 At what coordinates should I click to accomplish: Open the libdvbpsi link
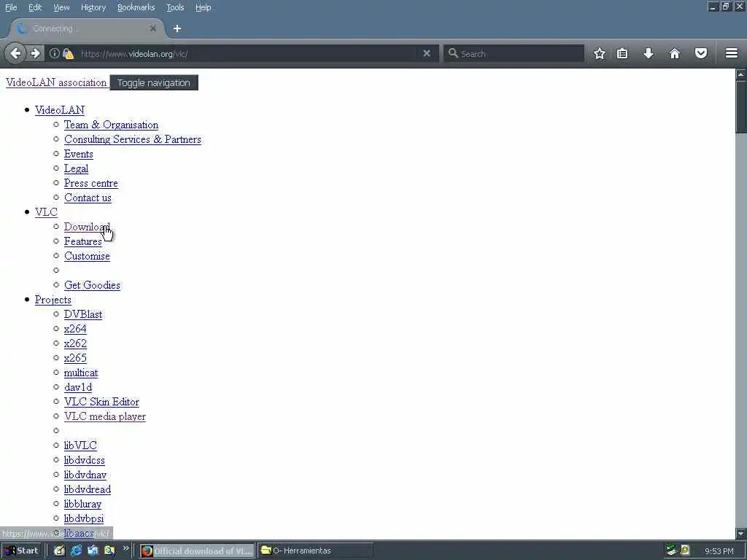pyautogui.click(x=84, y=518)
